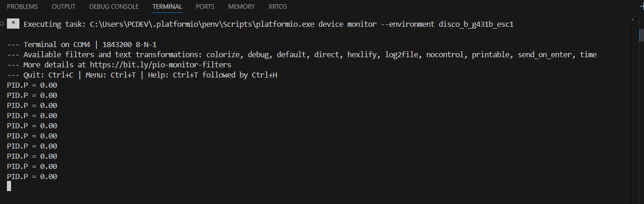The image size is (644, 204).
Task: Click the 'Available filters' text line
Action: click(x=302, y=54)
